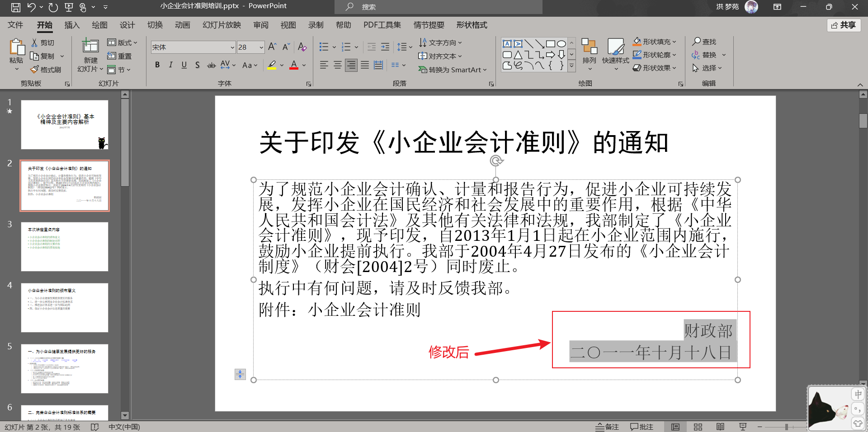This screenshot has width=868, height=432.
Task: Switch to slide sorter view icon
Action: 698,427
